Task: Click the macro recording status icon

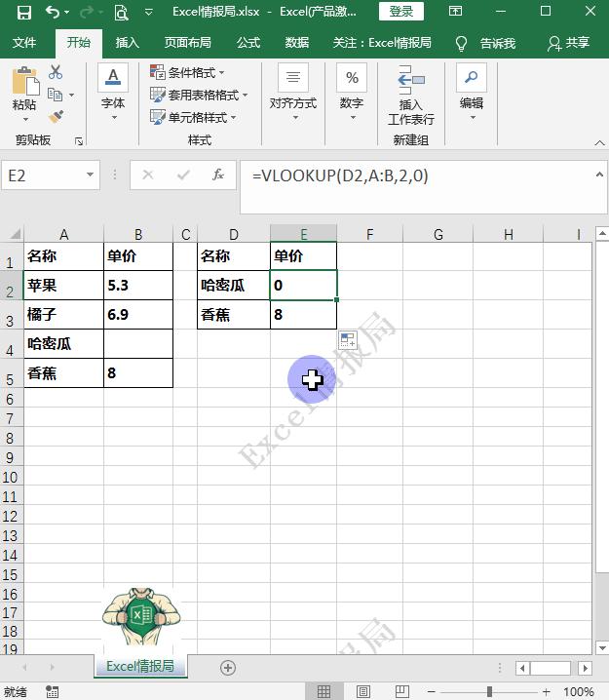Action: point(52,691)
